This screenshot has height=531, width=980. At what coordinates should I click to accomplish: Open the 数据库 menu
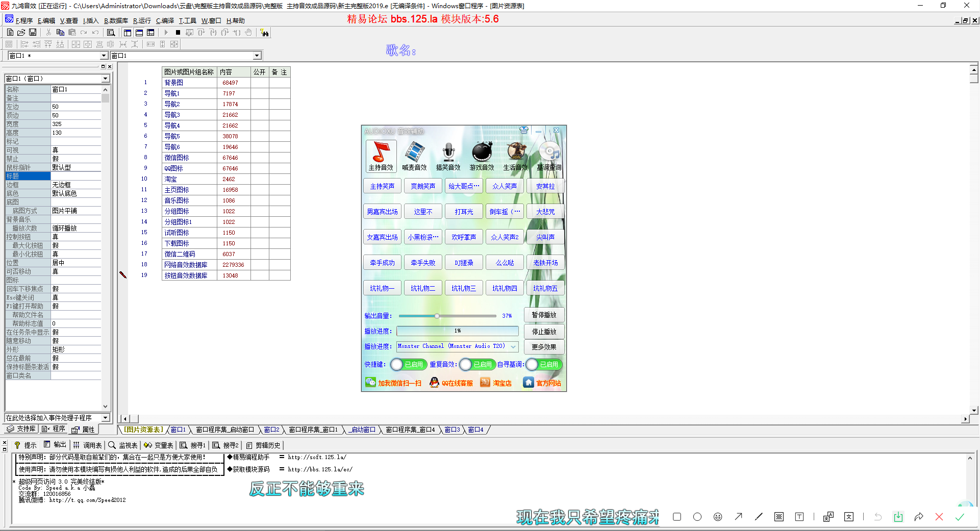coord(116,21)
